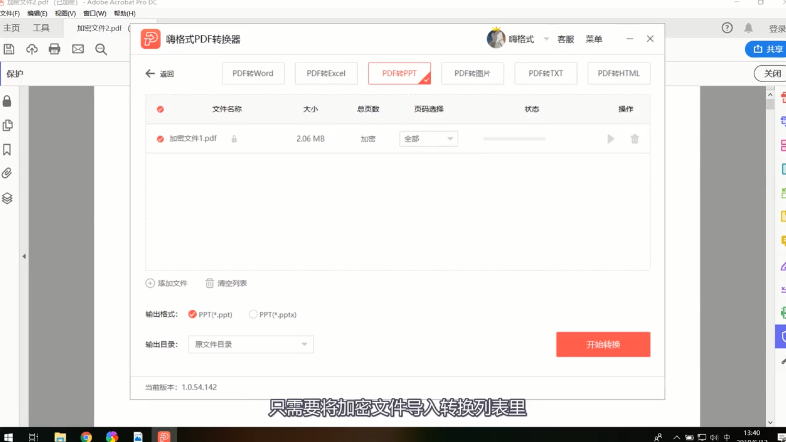The height and width of the screenshot is (442, 786).
Task: Click the Windows Start button
Action: 9,436
